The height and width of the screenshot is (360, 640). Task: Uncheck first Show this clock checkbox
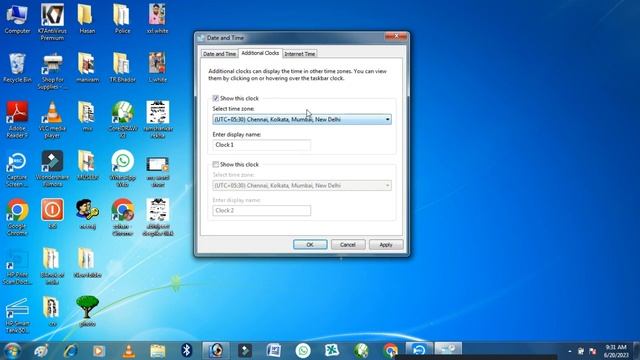216,98
